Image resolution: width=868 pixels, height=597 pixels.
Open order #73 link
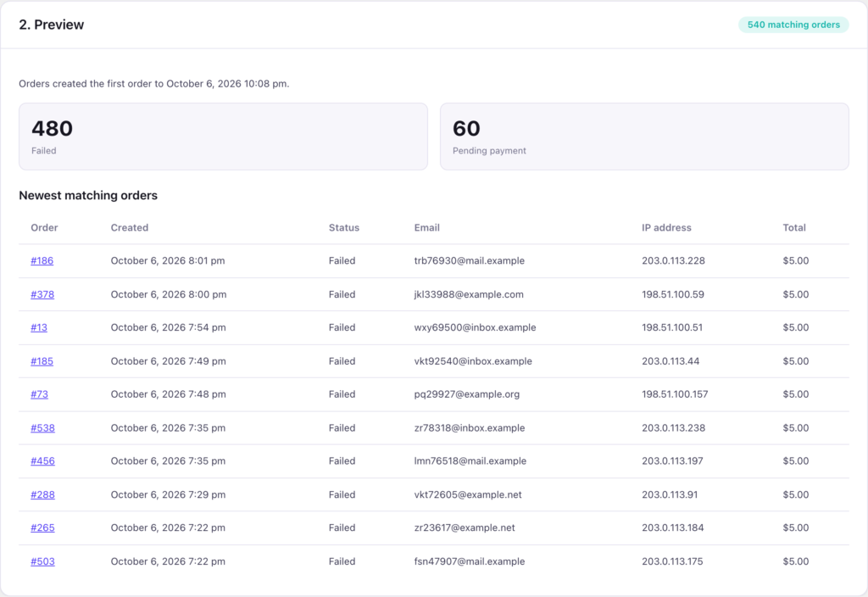pos(39,394)
